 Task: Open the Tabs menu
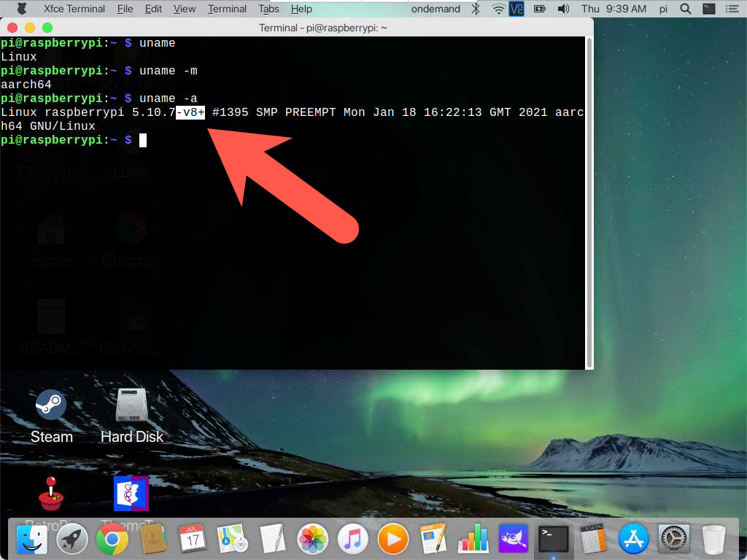[268, 9]
